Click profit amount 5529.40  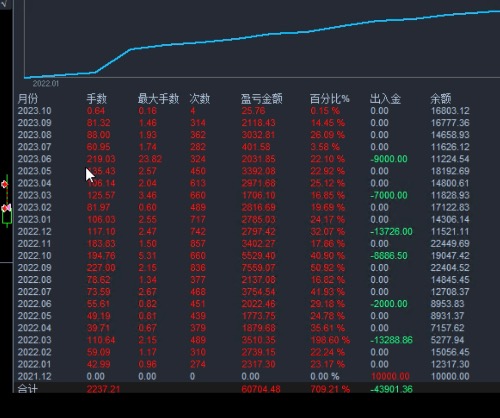tap(258, 256)
